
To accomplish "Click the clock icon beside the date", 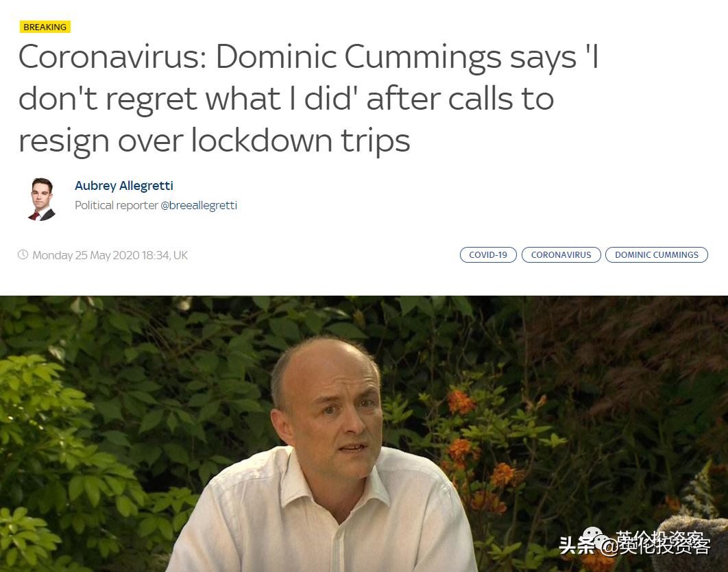I will (x=23, y=254).
